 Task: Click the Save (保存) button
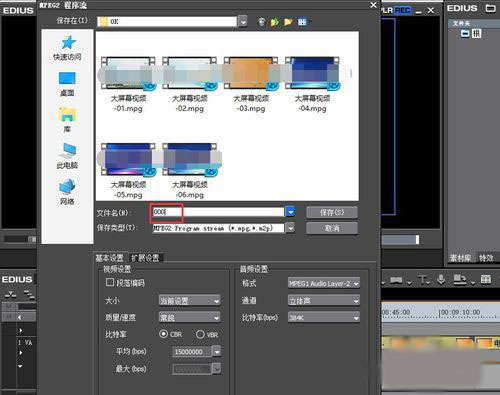[x=332, y=212]
